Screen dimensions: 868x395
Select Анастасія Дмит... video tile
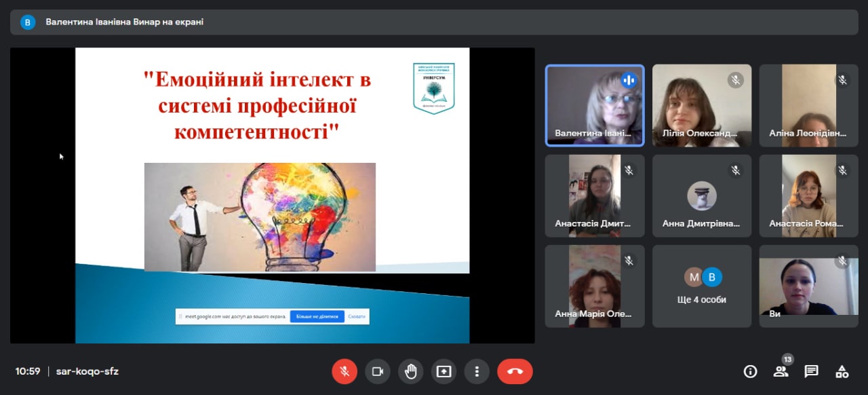595,195
